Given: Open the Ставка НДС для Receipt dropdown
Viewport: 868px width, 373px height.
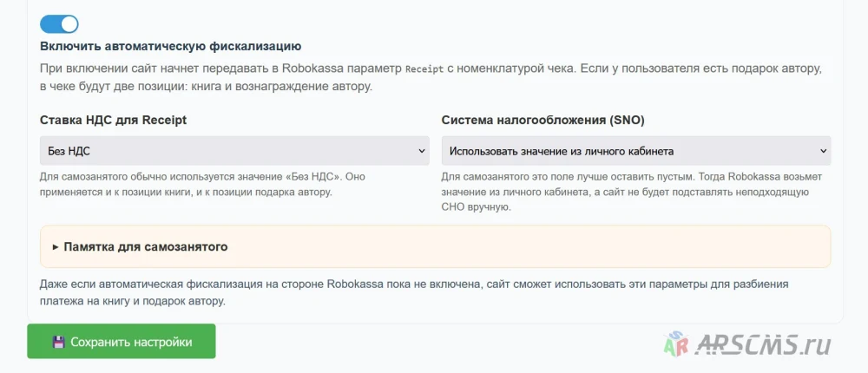Looking at the screenshot, I should pyautogui.click(x=234, y=151).
